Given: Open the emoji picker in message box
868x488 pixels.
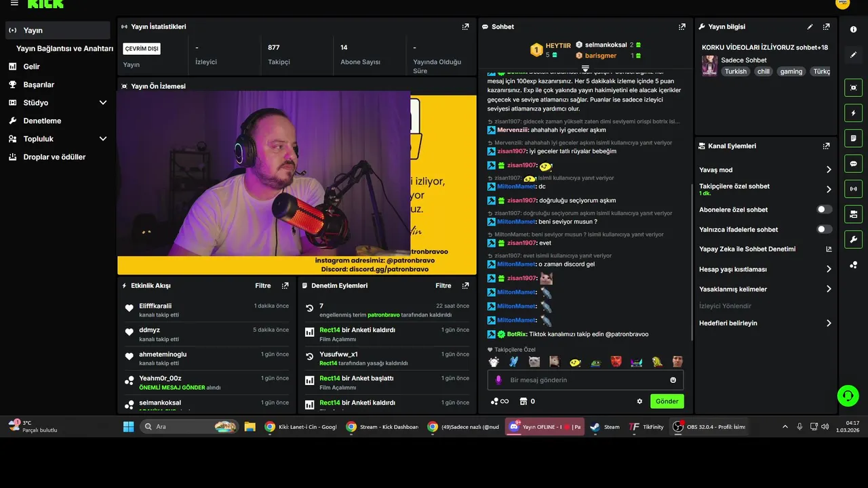Looking at the screenshot, I should click(x=673, y=380).
